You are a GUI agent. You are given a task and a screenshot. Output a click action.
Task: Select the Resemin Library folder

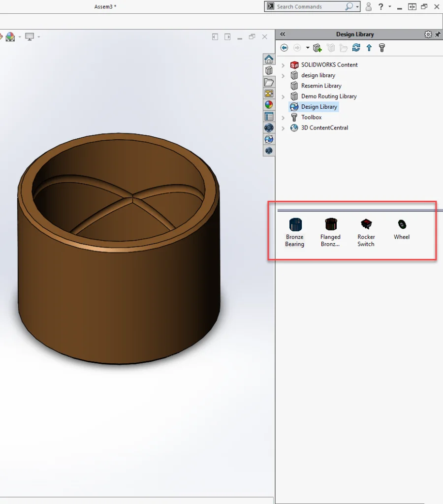coord(321,86)
